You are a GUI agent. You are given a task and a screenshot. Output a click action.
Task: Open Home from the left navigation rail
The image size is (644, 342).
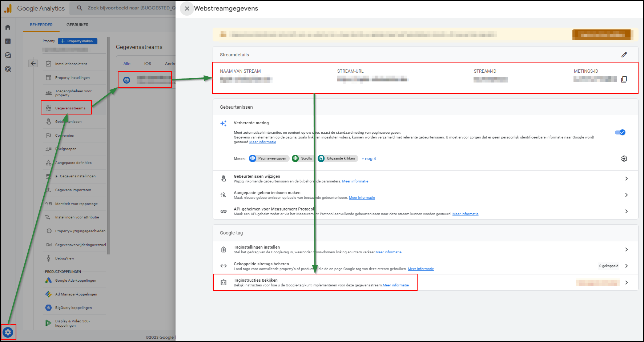coord(8,27)
